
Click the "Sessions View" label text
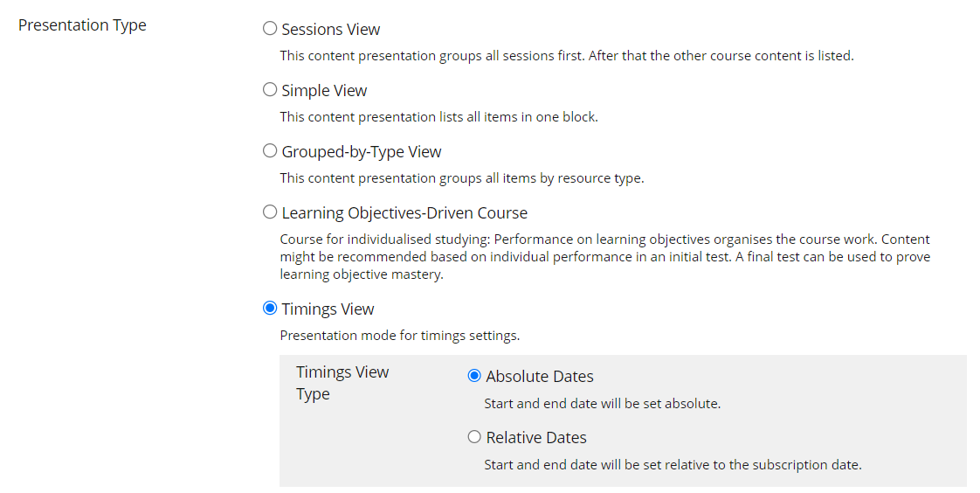click(x=330, y=30)
